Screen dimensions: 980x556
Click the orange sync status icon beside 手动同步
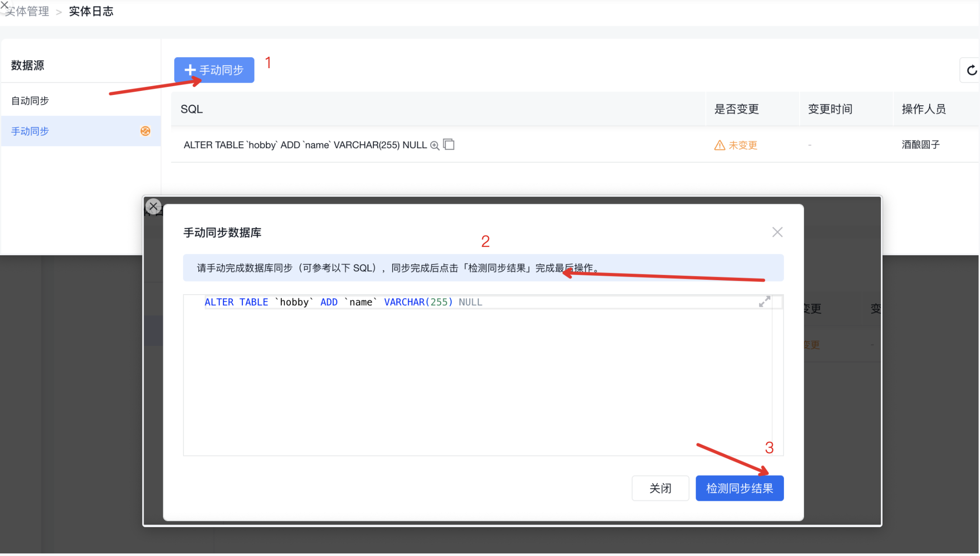click(145, 131)
